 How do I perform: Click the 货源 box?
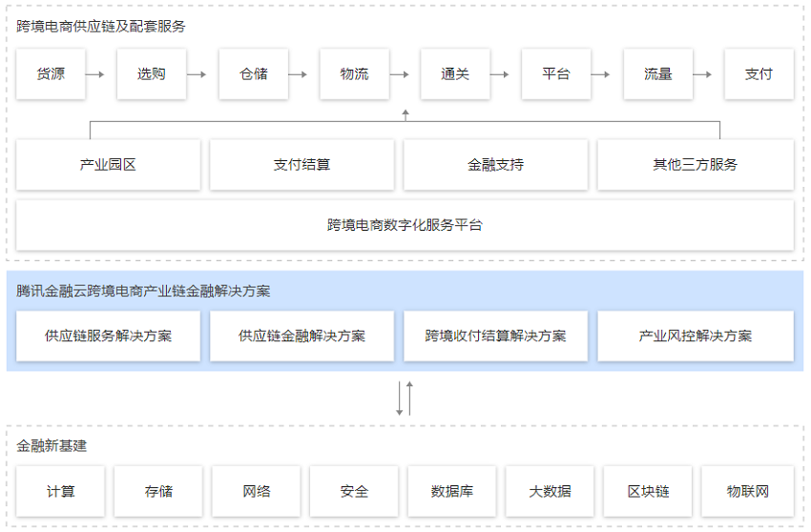(51, 74)
